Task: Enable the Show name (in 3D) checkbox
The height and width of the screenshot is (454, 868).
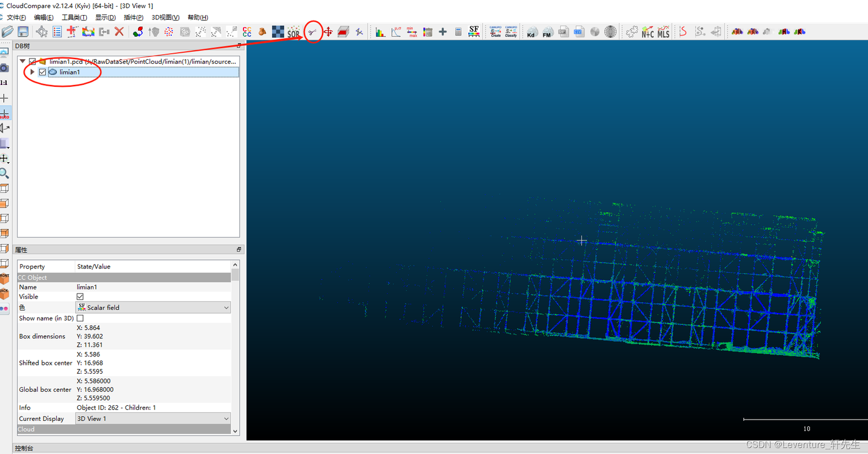Action: click(x=80, y=318)
